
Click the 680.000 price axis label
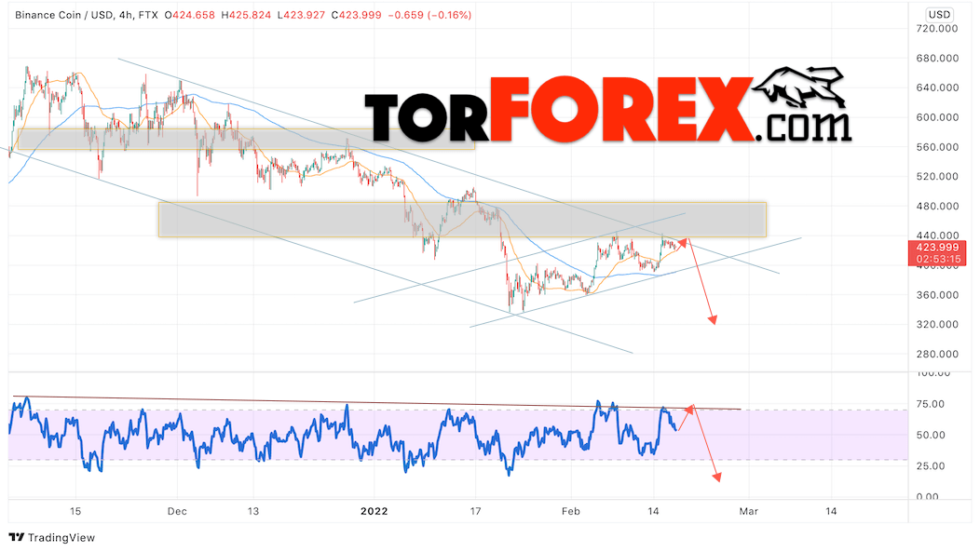point(937,58)
